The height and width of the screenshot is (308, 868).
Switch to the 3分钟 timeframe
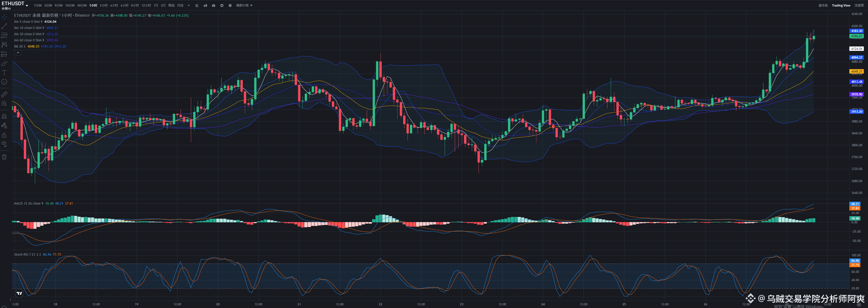point(48,6)
